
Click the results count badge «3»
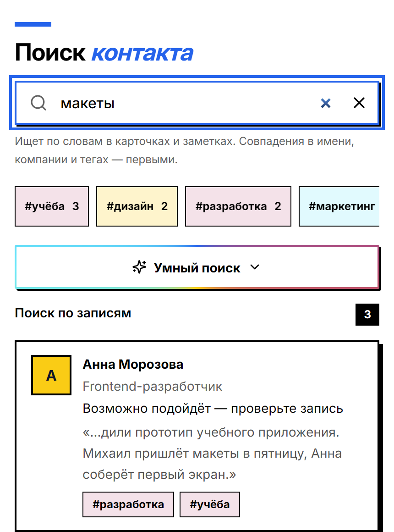367,315
